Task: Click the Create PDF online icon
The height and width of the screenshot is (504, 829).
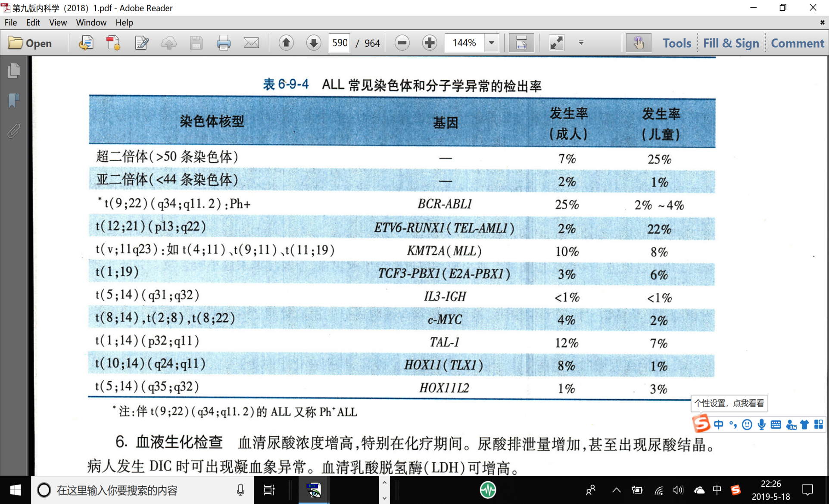Action: coord(113,43)
